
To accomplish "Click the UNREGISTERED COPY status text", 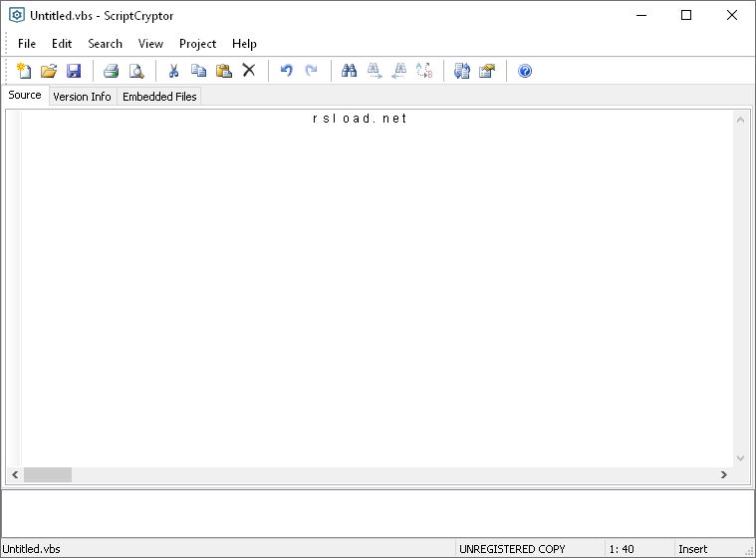I will point(512,549).
